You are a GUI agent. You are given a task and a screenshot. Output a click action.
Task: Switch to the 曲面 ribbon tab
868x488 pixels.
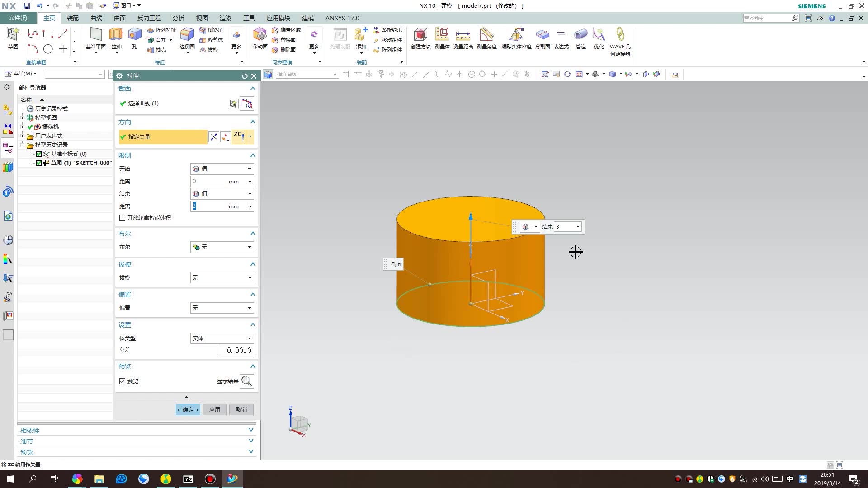pyautogui.click(x=119, y=18)
